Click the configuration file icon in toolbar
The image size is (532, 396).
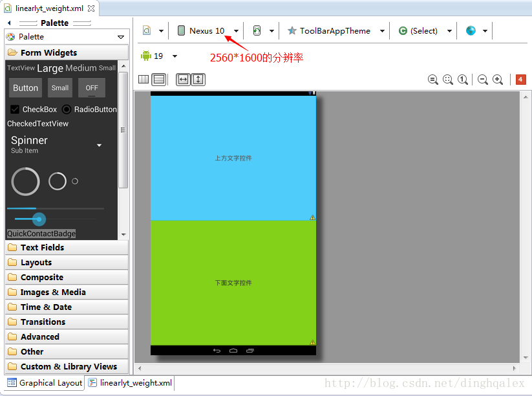147,30
